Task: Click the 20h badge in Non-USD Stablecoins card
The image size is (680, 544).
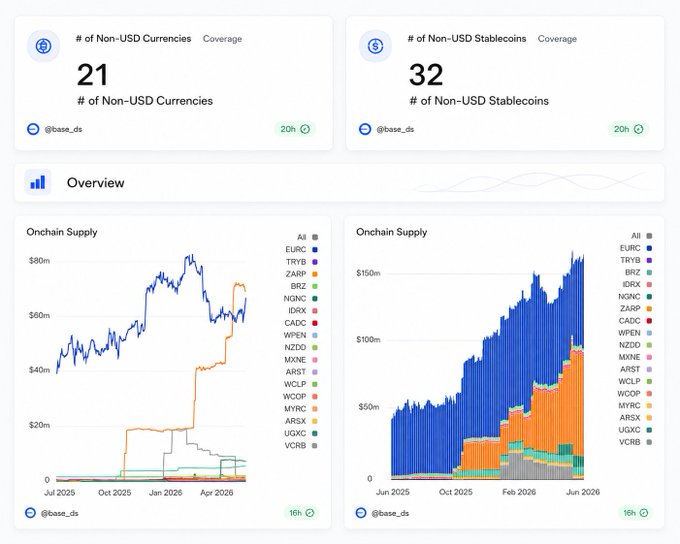Action: point(628,129)
